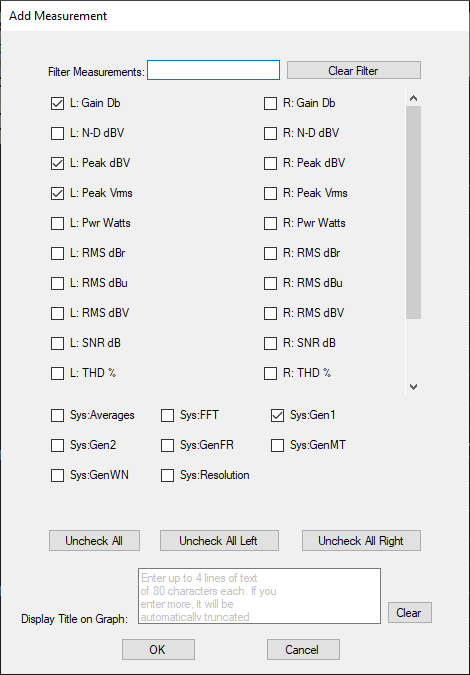Enable the R: Peak dBV measurement
Image resolution: width=470 pixels, height=675 pixels.
tap(270, 164)
